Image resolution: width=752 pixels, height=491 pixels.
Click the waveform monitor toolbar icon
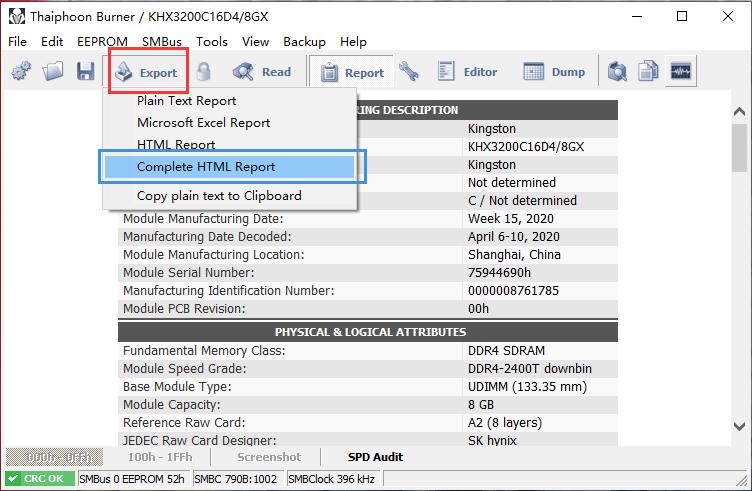pyautogui.click(x=681, y=72)
